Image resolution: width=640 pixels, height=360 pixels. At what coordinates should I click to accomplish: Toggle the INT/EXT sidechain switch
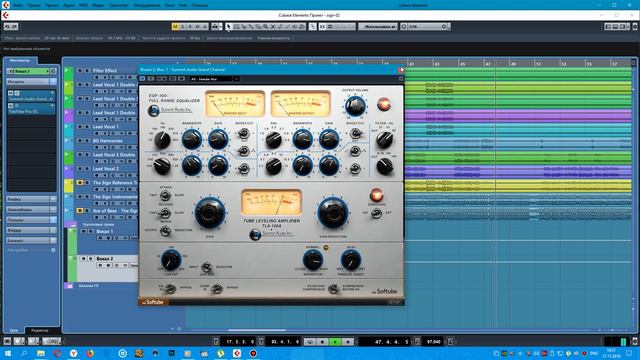[x=376, y=213]
